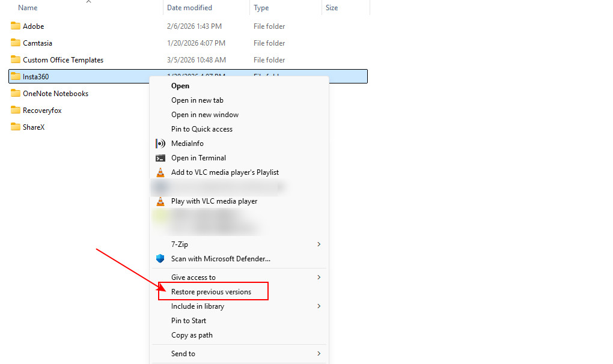Click the Adobe folder icon
This screenshot has width=613, height=364.
coord(16,26)
